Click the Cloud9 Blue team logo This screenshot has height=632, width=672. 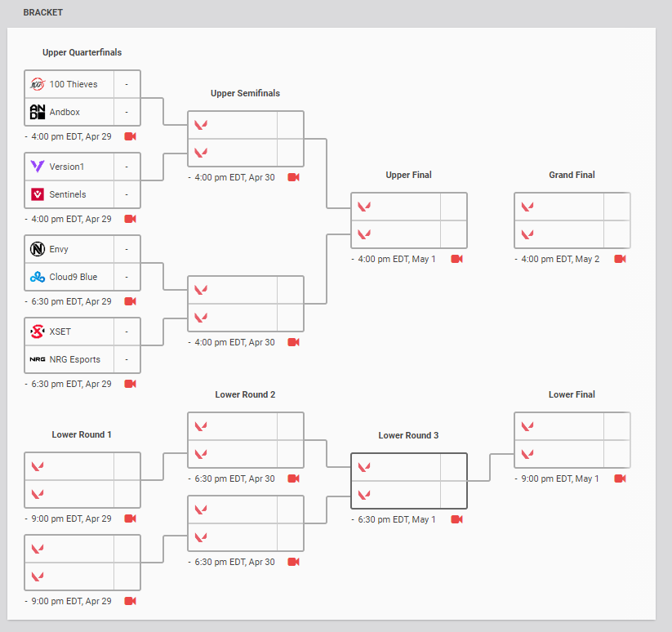click(38, 277)
